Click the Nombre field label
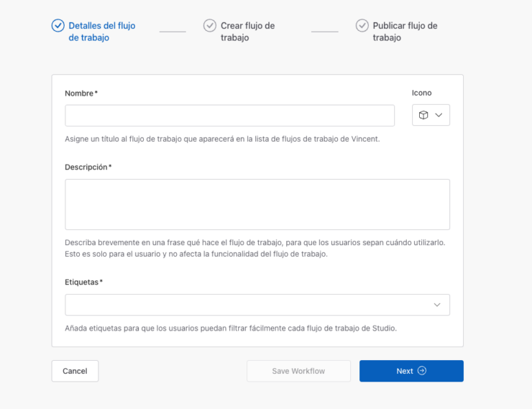The image size is (532, 409). [79, 93]
